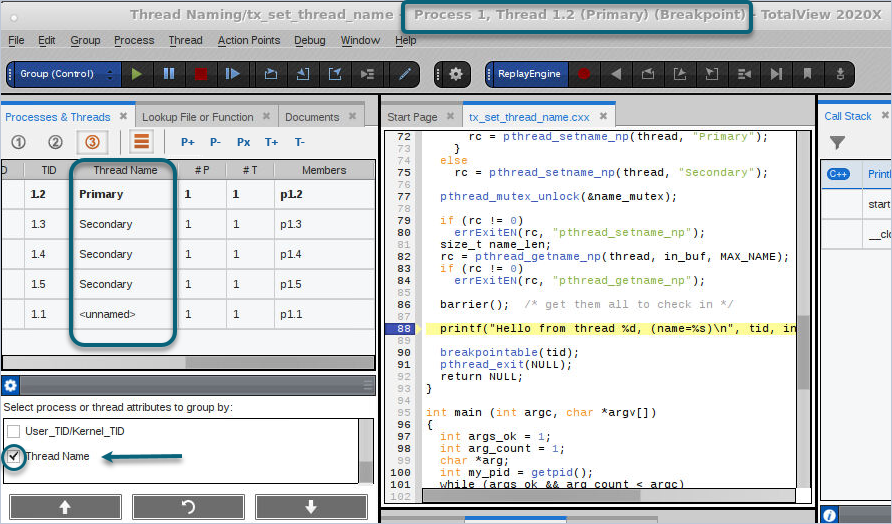Enable the User_TID/Kernel_TID checkbox
Image resolution: width=892 pixels, height=524 pixels.
14,431
